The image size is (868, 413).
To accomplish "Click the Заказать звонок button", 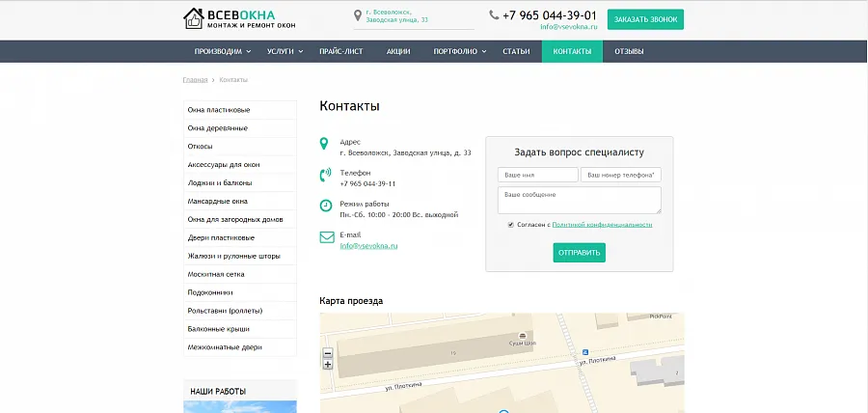I will (645, 19).
